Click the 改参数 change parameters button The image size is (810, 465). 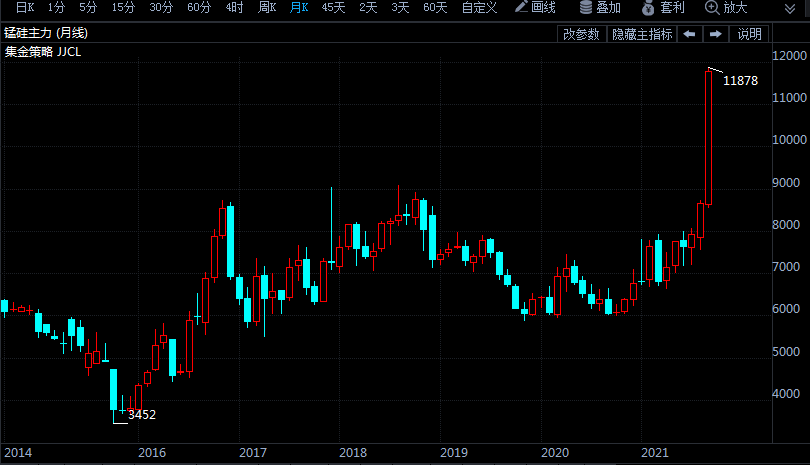point(581,34)
